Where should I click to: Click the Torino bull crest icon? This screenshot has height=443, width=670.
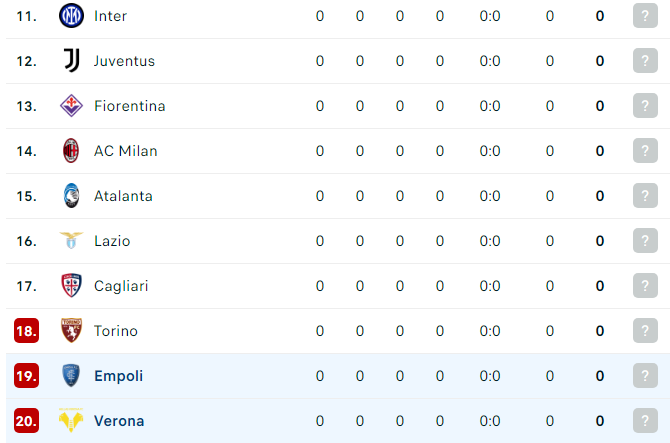(71, 330)
